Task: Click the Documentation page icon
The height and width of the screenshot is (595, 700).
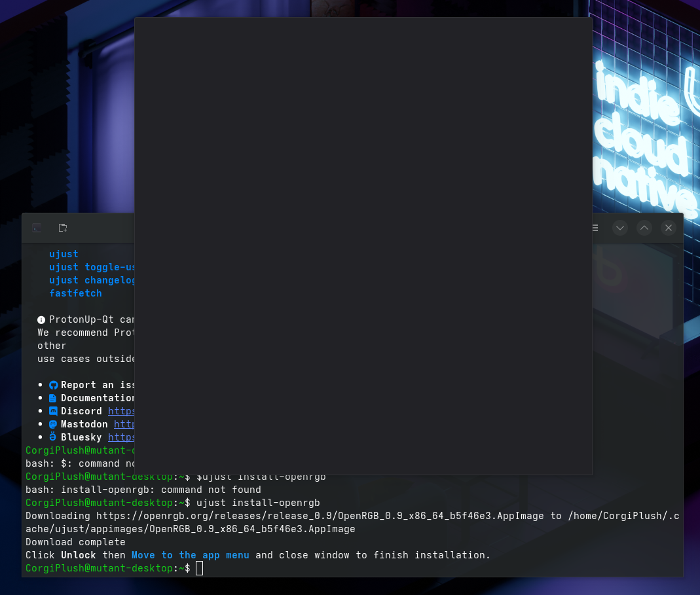Action: click(52, 398)
